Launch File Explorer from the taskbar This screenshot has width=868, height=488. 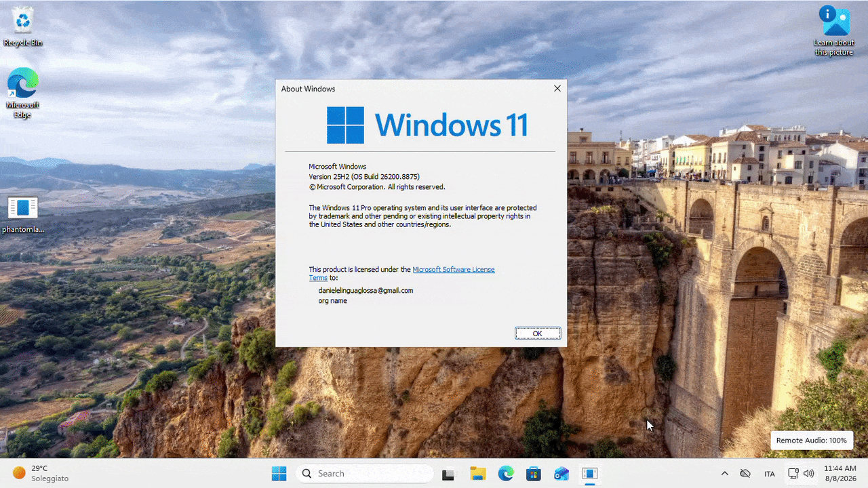click(x=478, y=474)
